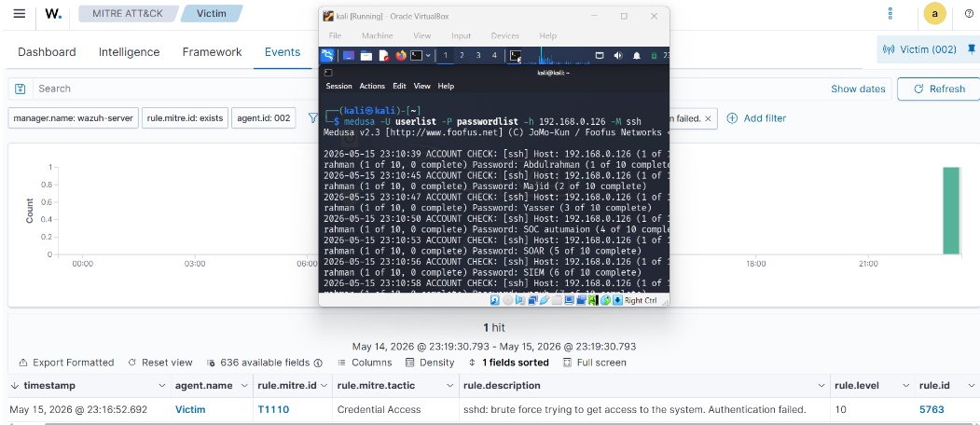Click the Wazuh W. home logo
Image resolution: width=980 pixels, height=425 pixels.
(x=54, y=14)
